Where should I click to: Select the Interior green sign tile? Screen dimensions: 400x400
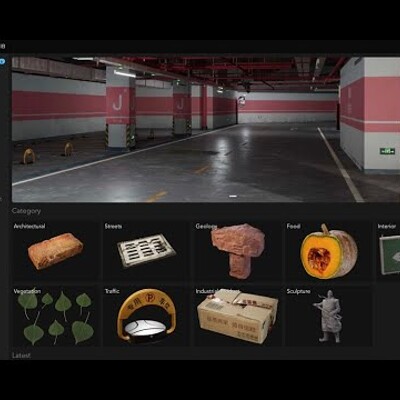coord(389,254)
